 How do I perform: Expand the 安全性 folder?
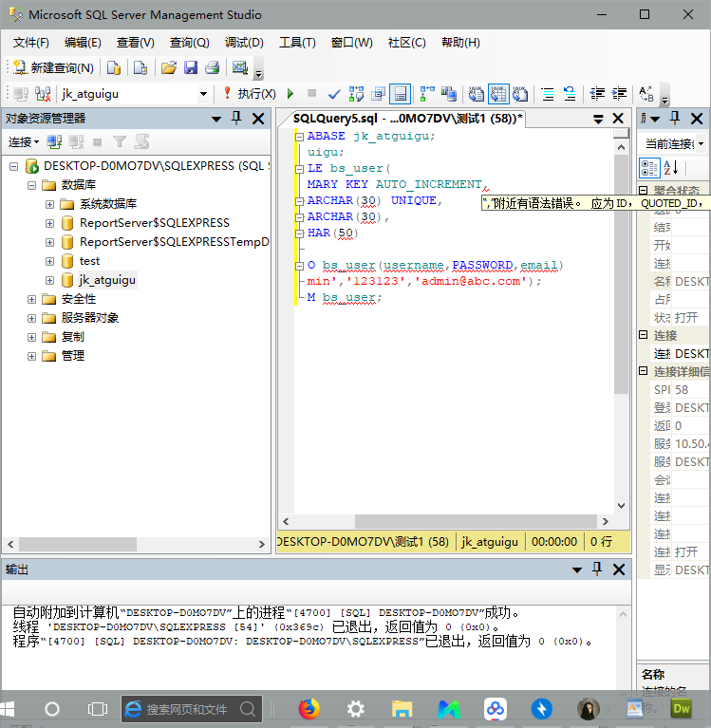coord(31,300)
